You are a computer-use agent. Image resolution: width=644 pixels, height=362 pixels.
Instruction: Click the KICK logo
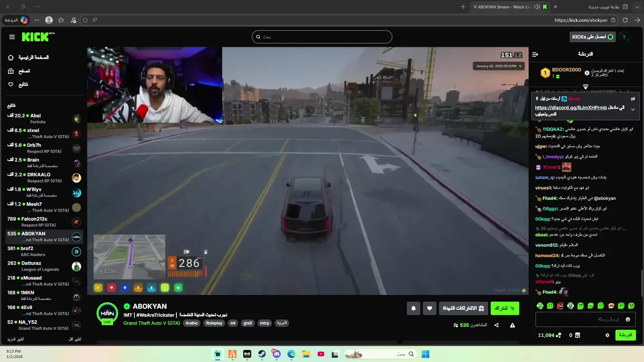tap(37, 37)
